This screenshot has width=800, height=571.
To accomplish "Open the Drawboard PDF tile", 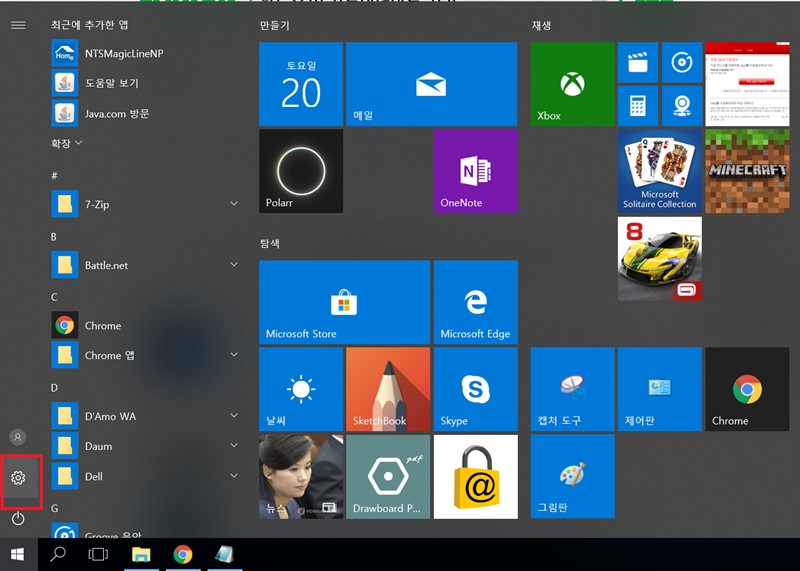I will click(x=388, y=477).
